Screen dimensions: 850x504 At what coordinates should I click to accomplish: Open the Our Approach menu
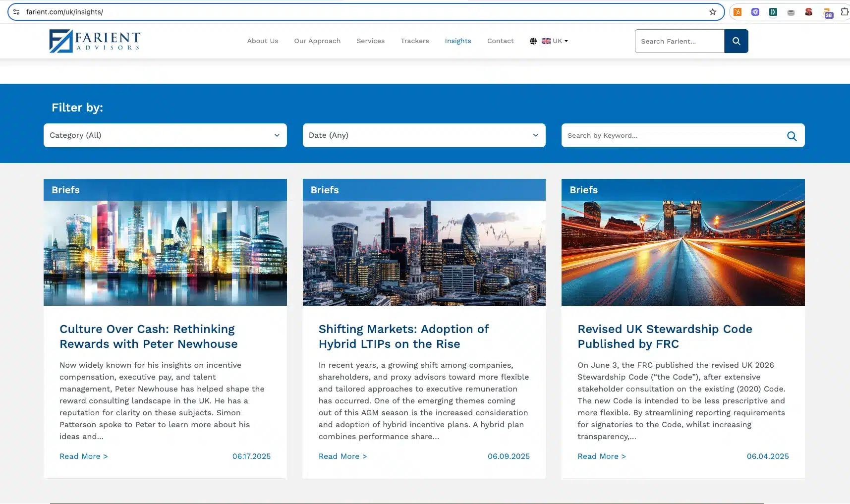317,41
